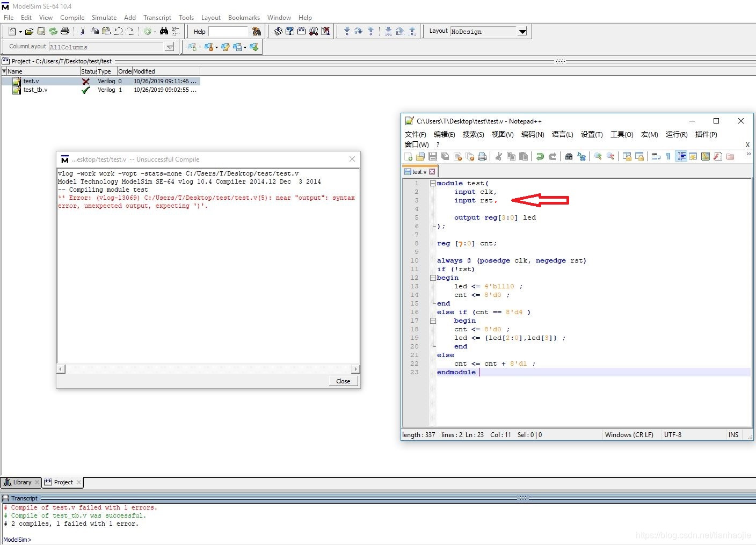This screenshot has height=545, width=756.
Task: Collapse fold marker at line 12 begin
Action: [x=433, y=278]
